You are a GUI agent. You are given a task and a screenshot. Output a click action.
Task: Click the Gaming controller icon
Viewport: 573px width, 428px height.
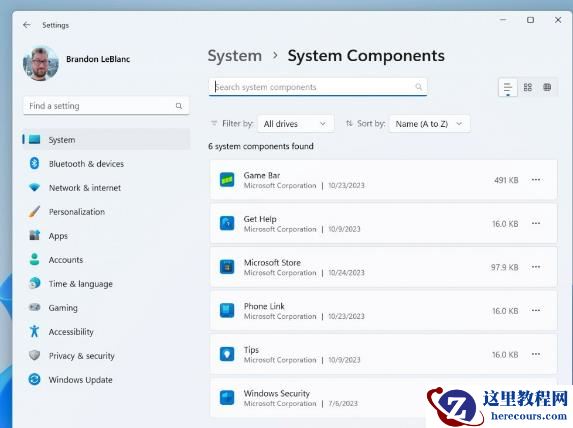coord(34,307)
